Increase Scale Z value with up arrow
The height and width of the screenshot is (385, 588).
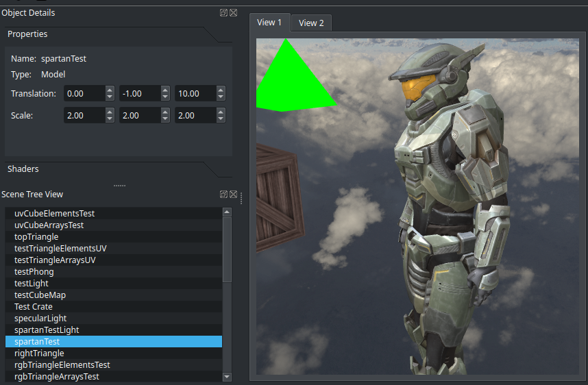click(221, 112)
